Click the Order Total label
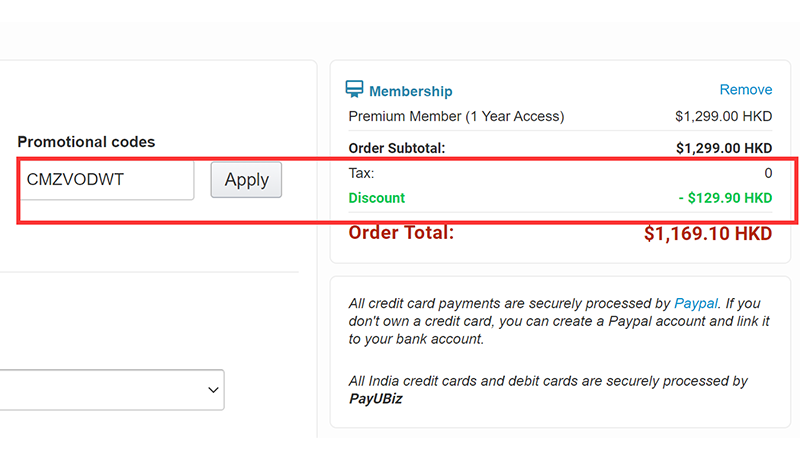Image resolution: width=800 pixels, height=460 pixels. 401,233
